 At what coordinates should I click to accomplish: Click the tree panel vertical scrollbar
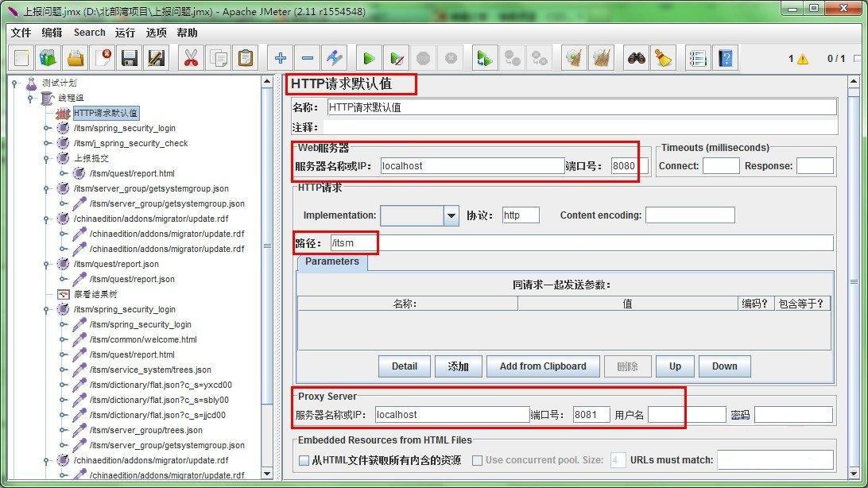click(267, 246)
